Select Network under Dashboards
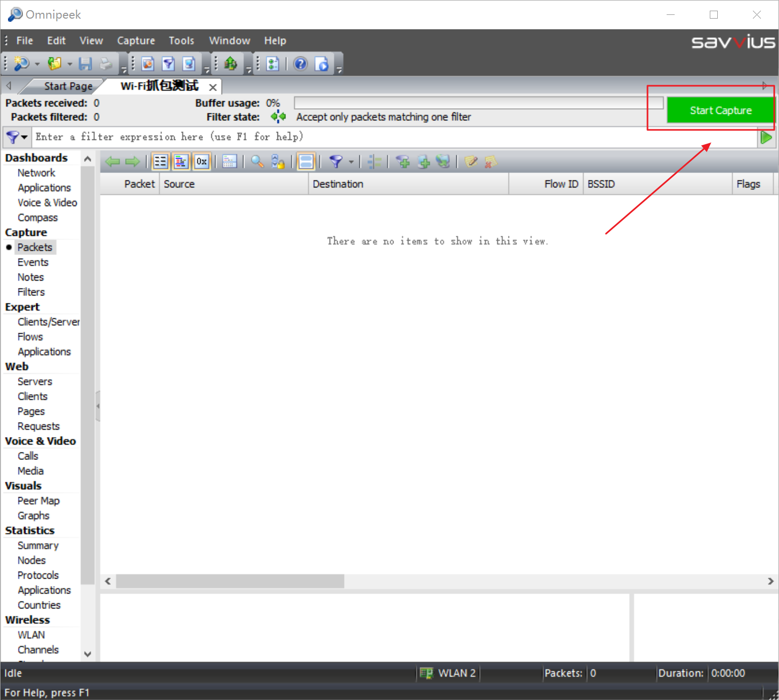 (x=36, y=173)
